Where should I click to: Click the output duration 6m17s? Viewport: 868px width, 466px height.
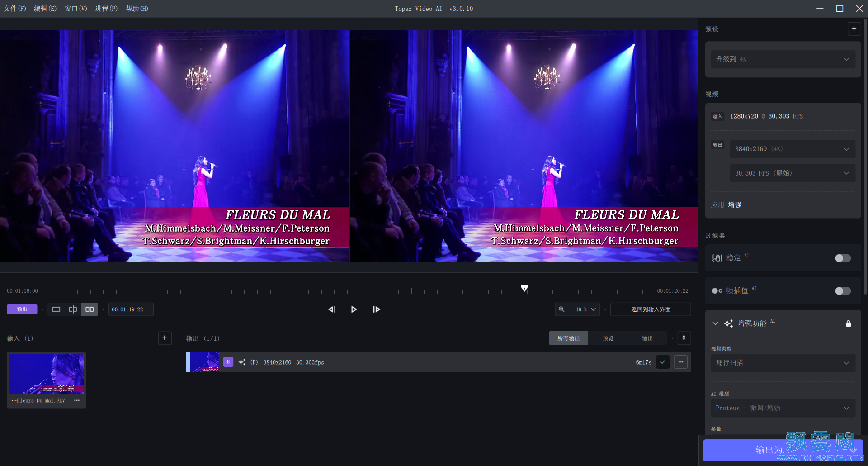pyautogui.click(x=643, y=362)
